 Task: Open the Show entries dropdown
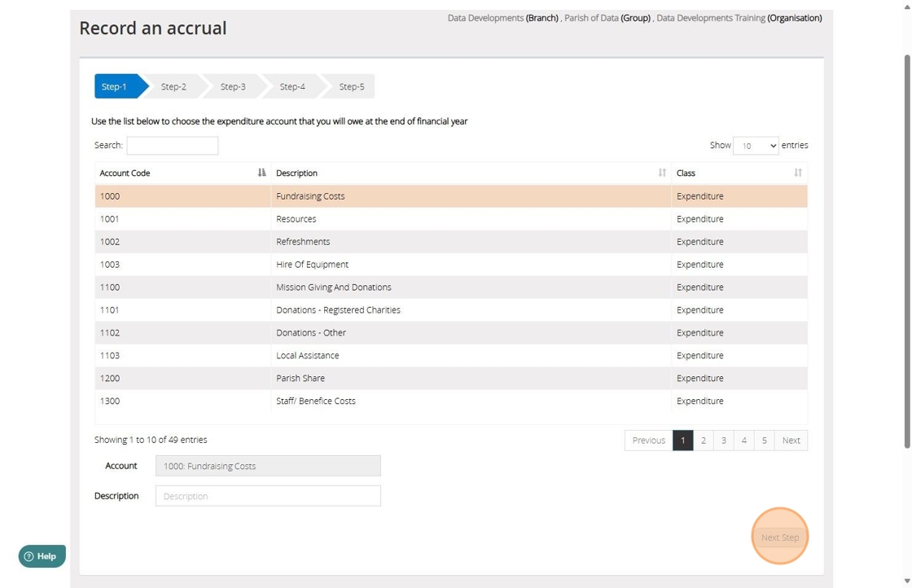(x=756, y=146)
